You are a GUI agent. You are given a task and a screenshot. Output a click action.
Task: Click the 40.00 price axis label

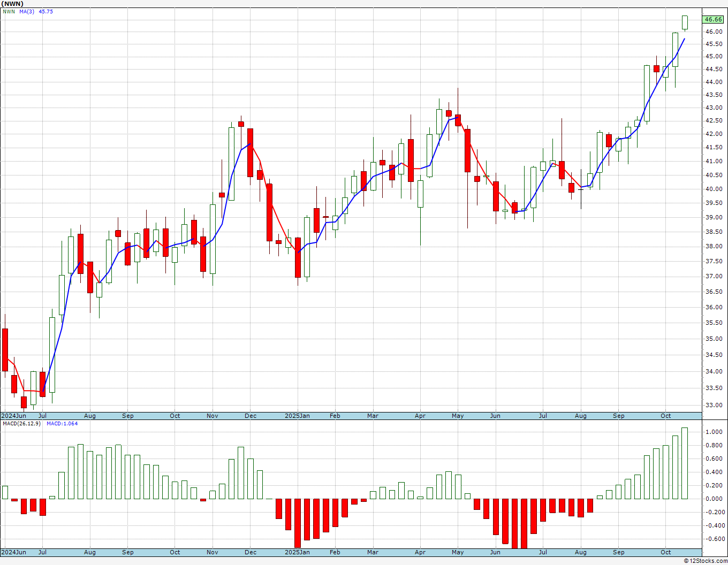pyautogui.click(x=714, y=189)
